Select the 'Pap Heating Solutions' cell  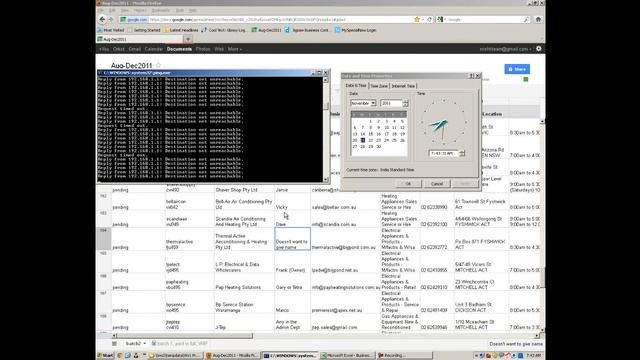244,282
